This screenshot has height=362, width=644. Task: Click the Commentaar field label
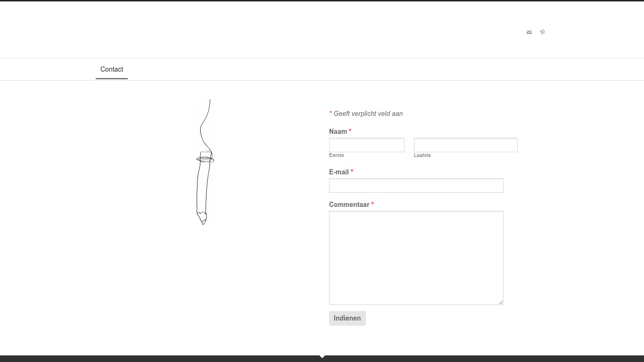[x=349, y=205]
